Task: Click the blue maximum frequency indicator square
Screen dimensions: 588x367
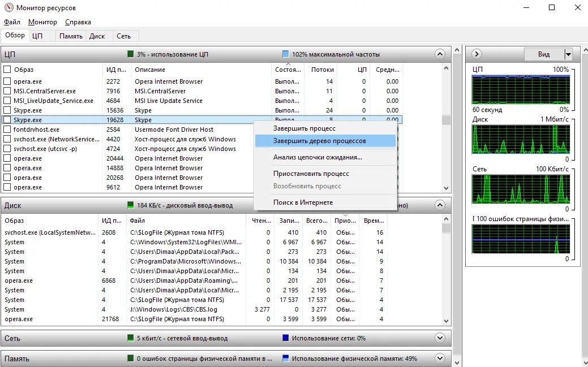Action: pyautogui.click(x=286, y=54)
